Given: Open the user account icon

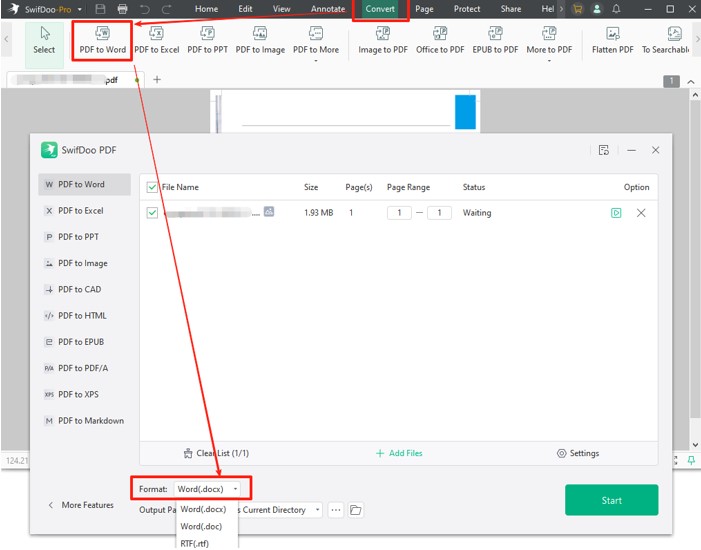Looking at the screenshot, I should tap(596, 9).
